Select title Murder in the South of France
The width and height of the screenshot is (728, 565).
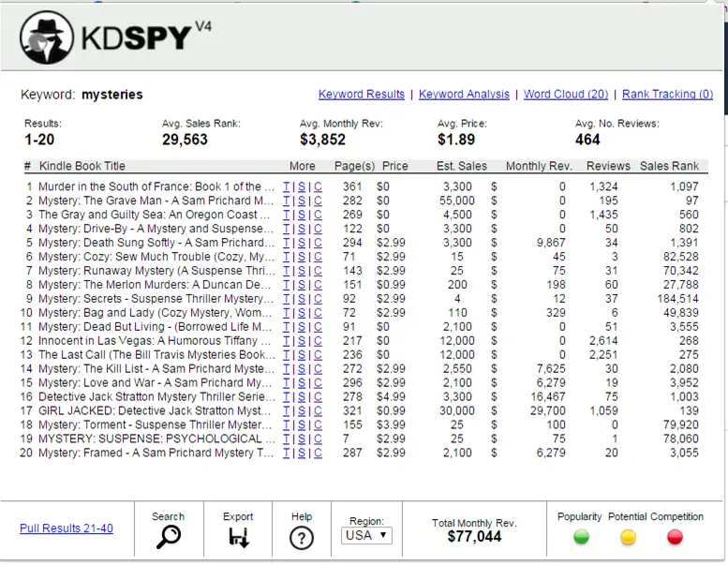pyautogui.click(x=156, y=186)
